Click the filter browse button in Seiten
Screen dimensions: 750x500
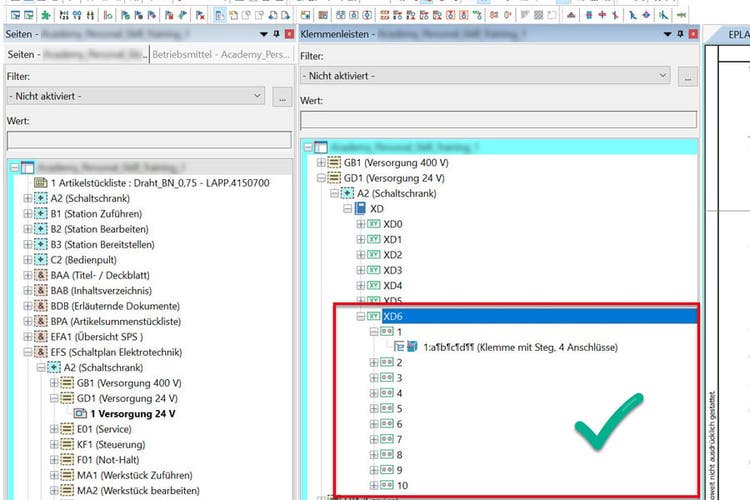tap(282, 97)
